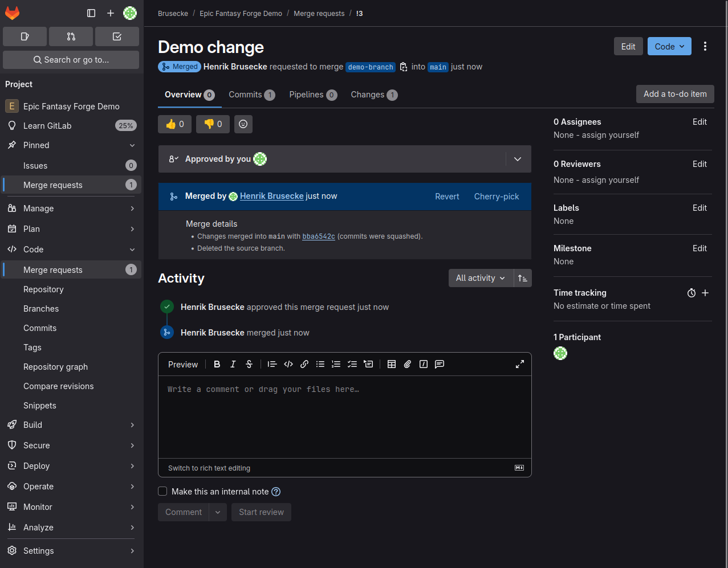Click the GitLab logo home icon
Viewport: 728px width, 568px height.
[12, 13]
